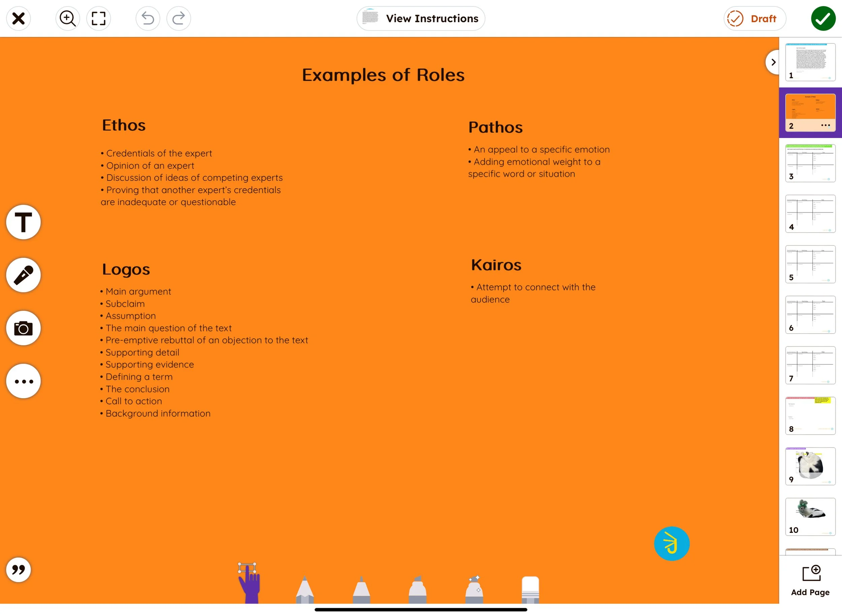Toggle fullscreen mode

point(98,18)
